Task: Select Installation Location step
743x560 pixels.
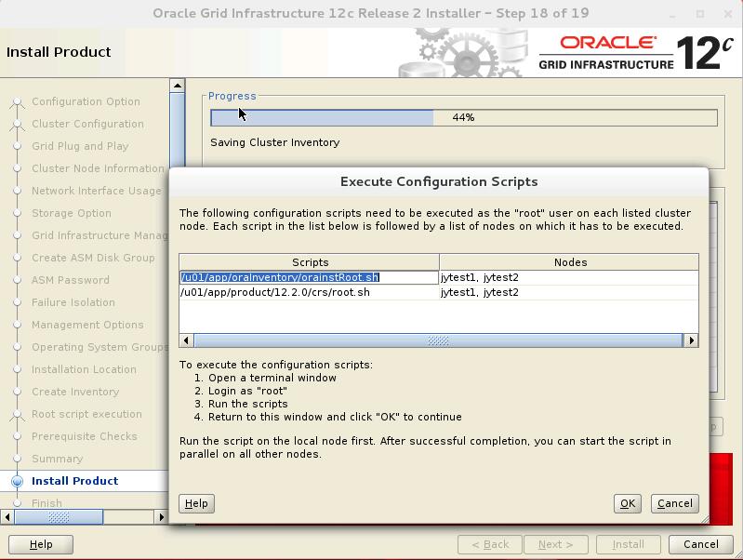Action: [84, 369]
